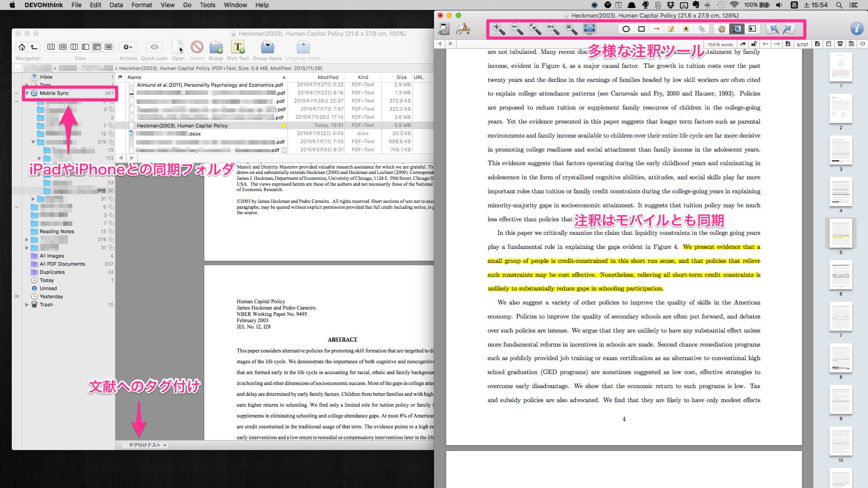Switch to tag cover view mode
This screenshot has height=488, width=868.
(108, 47)
